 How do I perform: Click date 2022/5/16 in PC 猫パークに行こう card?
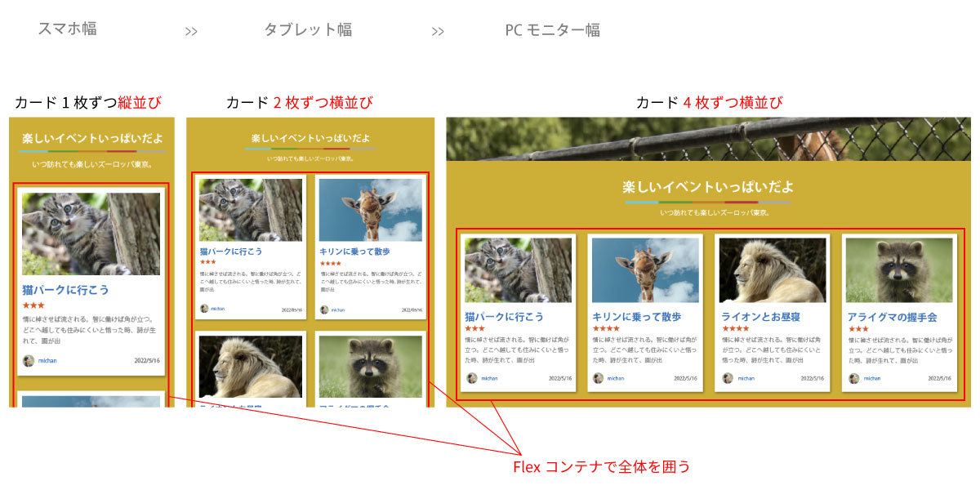click(x=560, y=379)
